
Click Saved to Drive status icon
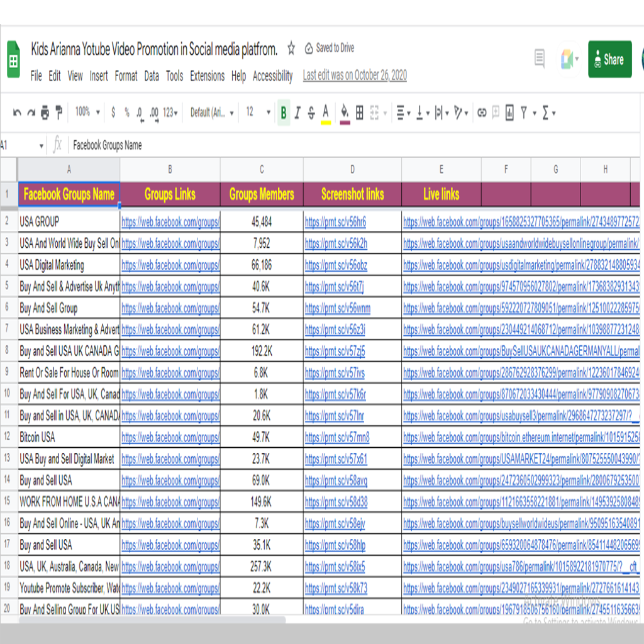(x=309, y=48)
